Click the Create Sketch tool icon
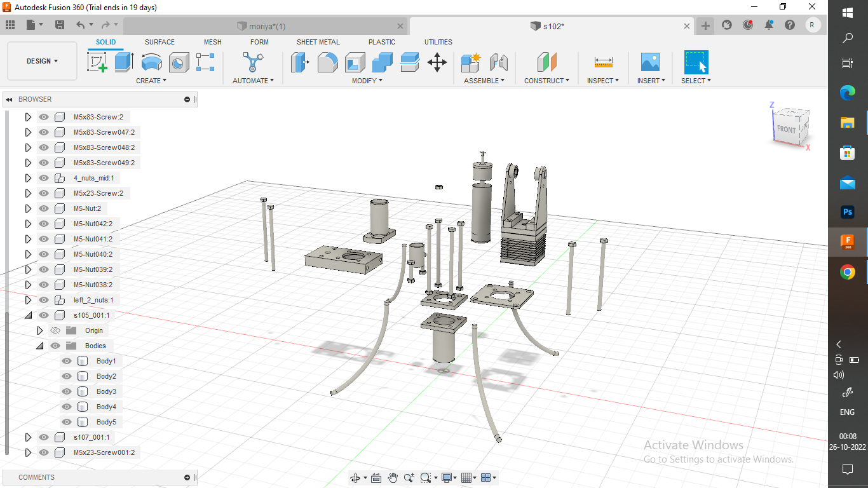The image size is (868, 488). pyautogui.click(x=97, y=62)
